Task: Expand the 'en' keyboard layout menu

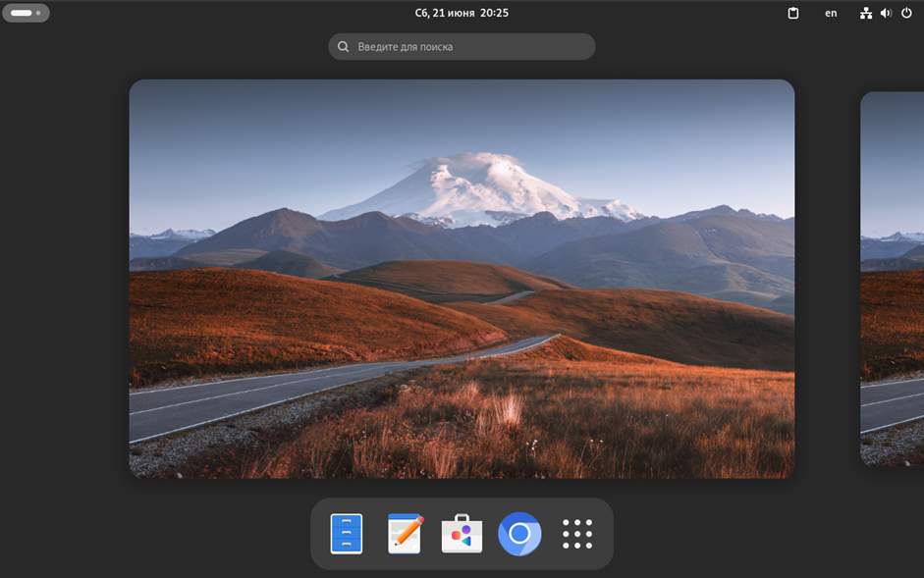Action: [x=831, y=14]
